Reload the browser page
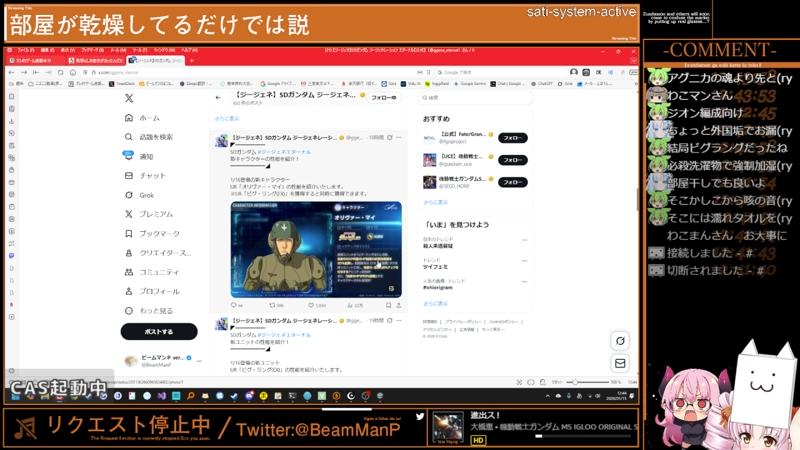Viewport: 800px width, 450px height. click(x=60, y=72)
